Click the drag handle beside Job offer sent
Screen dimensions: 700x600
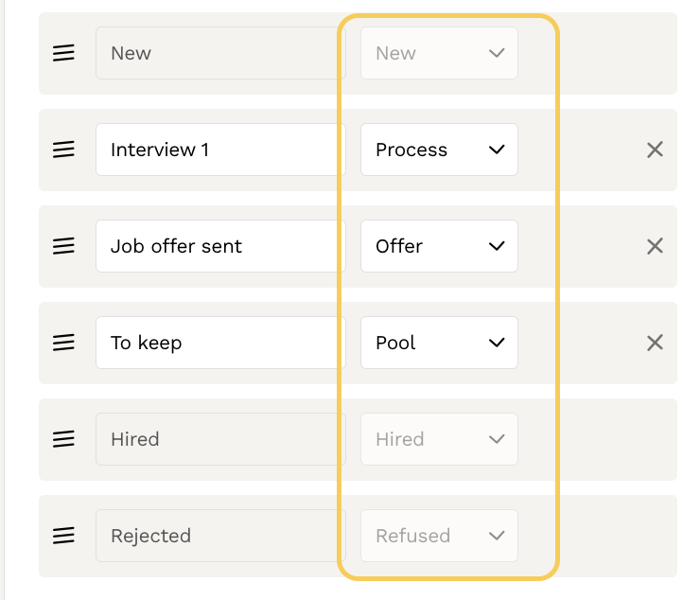pyautogui.click(x=63, y=246)
